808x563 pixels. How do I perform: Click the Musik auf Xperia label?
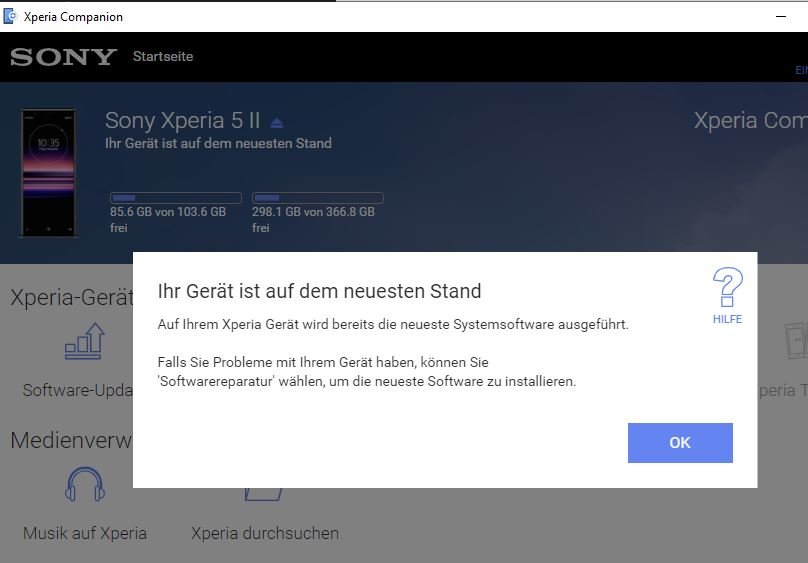(x=85, y=533)
